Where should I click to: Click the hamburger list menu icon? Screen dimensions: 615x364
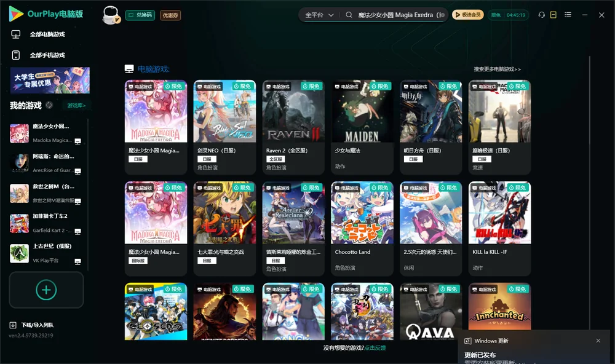pos(568,15)
